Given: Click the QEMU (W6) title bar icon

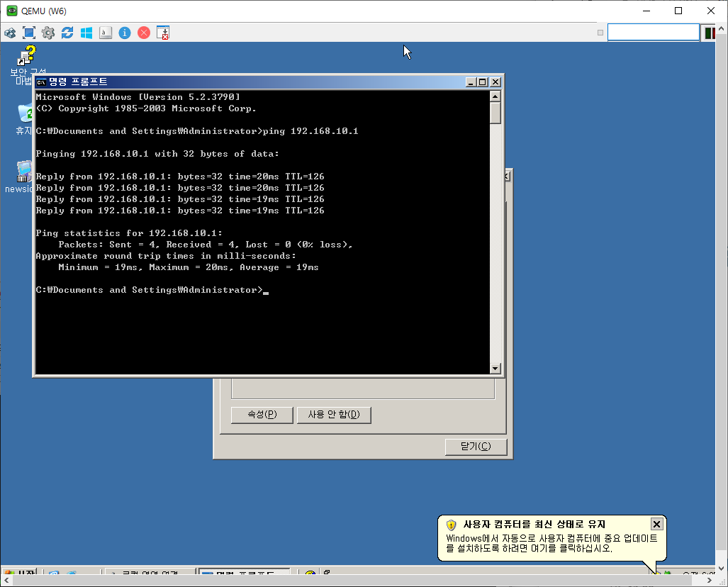Looking at the screenshot, I should pos(11,11).
